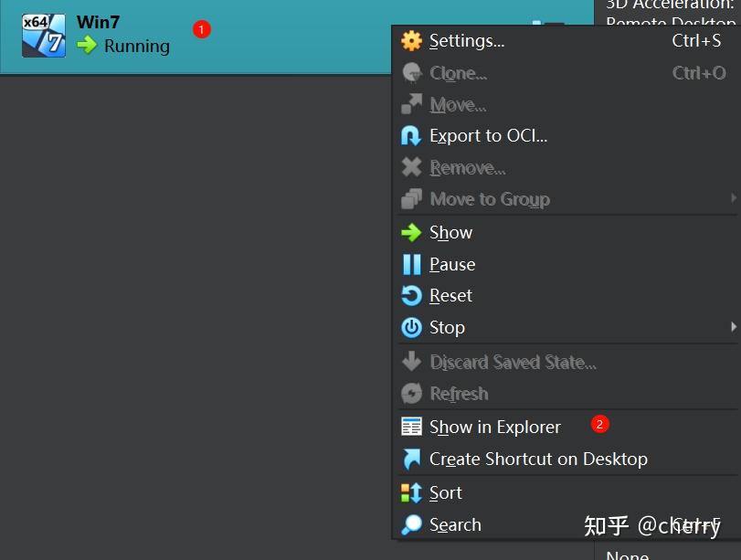Viewport: 741px width, 560px height.
Task: Click the Move arrow icon
Action: pyautogui.click(x=411, y=104)
